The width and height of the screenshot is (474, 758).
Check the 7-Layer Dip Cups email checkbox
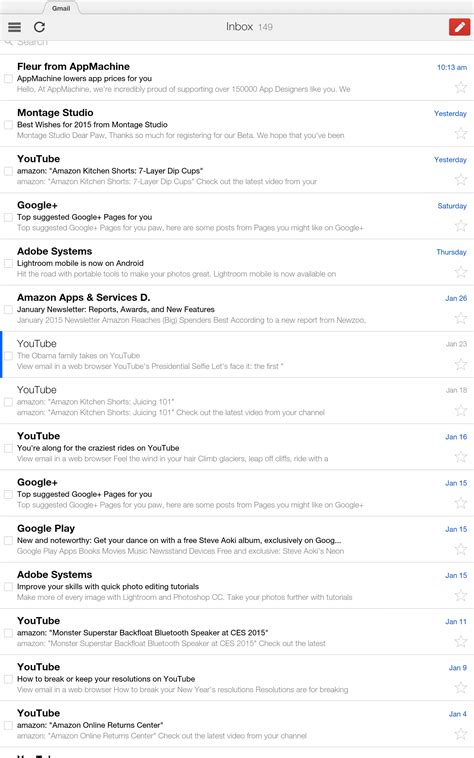click(x=8, y=171)
